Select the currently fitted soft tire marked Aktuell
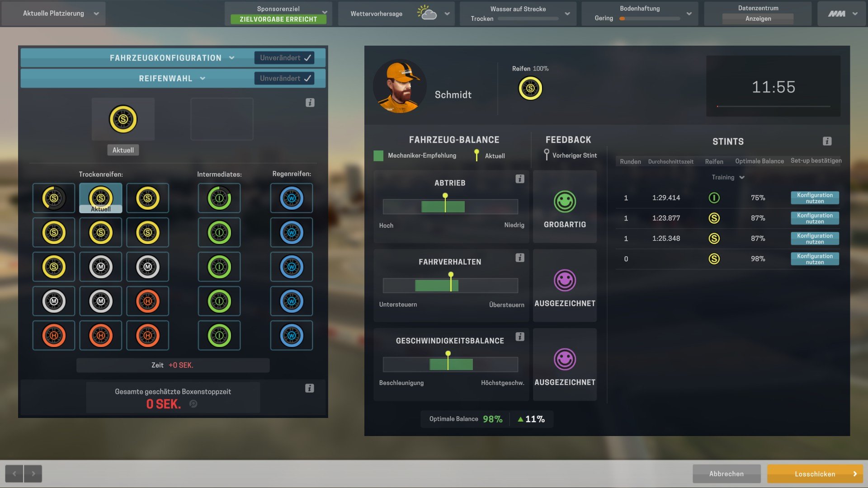 (x=101, y=198)
